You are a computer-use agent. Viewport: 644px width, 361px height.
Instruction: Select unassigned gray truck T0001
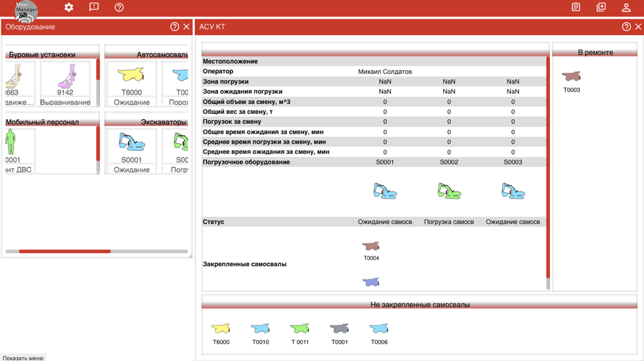pyautogui.click(x=339, y=333)
